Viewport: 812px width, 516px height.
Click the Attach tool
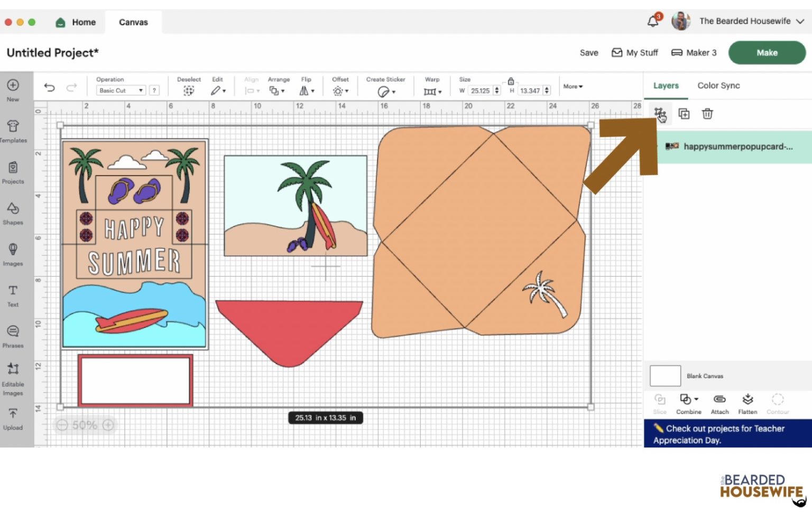point(719,403)
